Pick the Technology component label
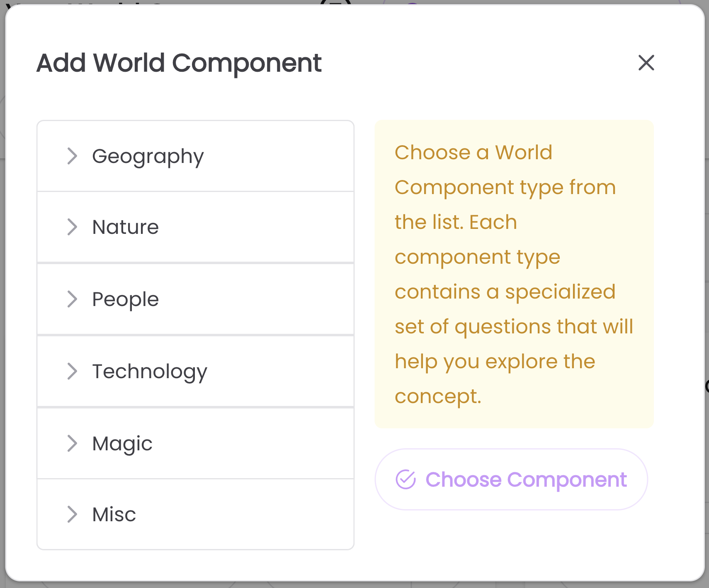The image size is (709, 588). click(149, 372)
